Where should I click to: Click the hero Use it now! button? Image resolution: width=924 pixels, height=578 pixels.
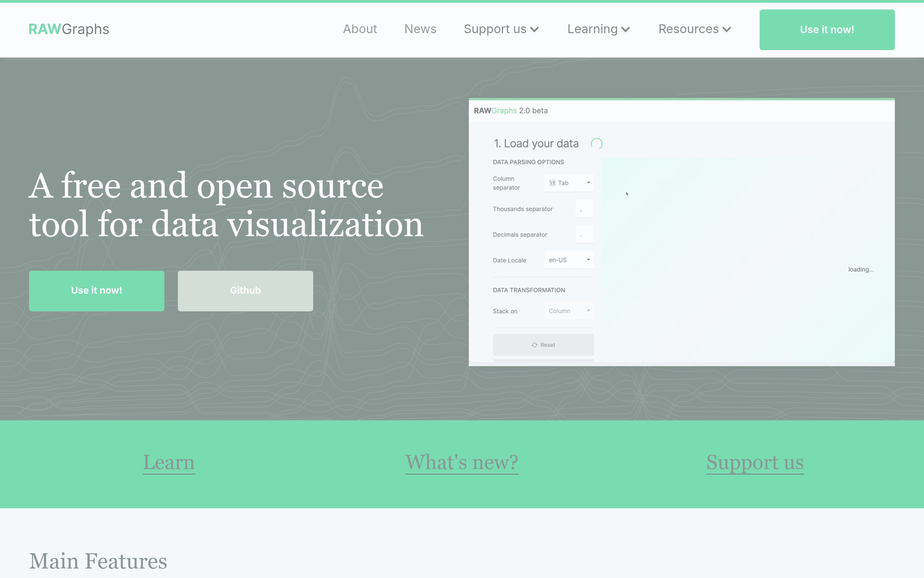(x=97, y=291)
